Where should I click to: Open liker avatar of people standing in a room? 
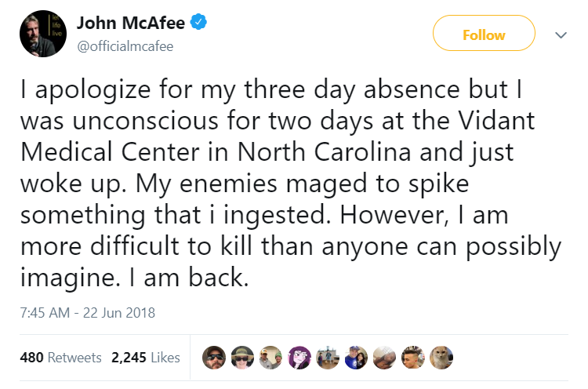pyautogui.click(x=328, y=358)
